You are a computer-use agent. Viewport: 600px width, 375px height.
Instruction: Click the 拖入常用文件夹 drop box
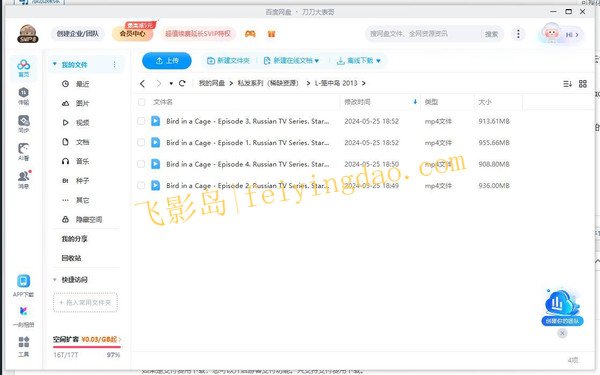[85, 303]
